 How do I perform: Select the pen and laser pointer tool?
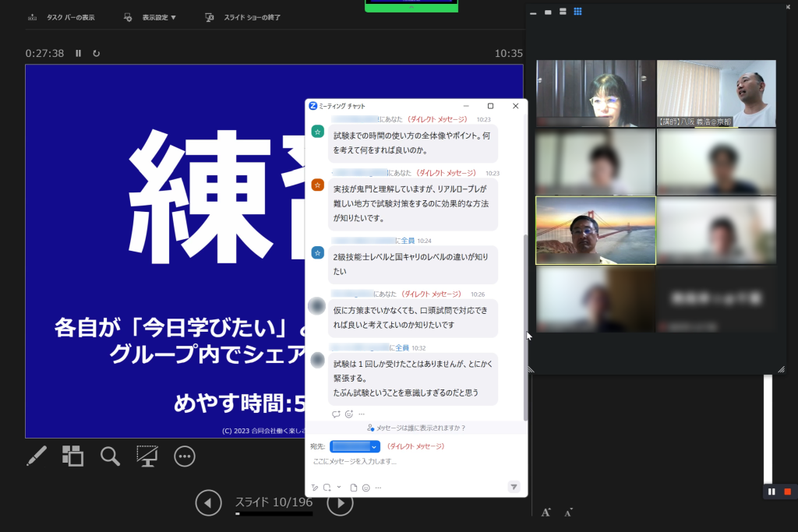(x=37, y=456)
